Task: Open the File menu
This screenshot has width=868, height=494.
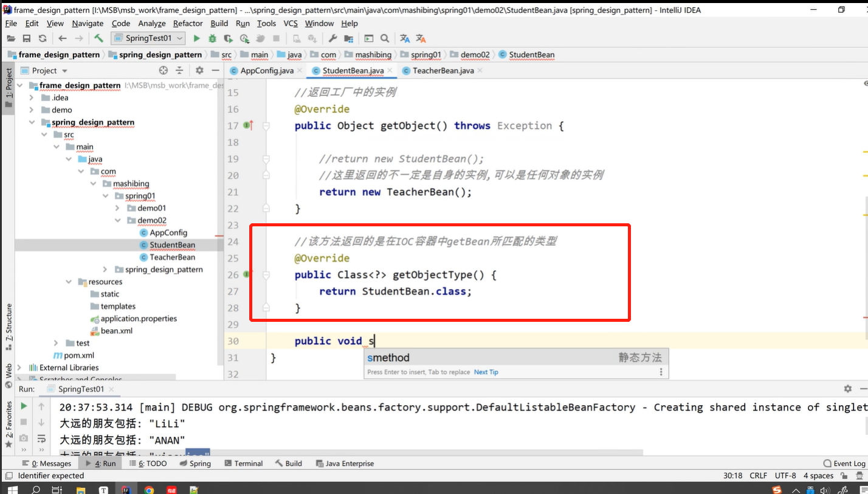Action: 11,23
